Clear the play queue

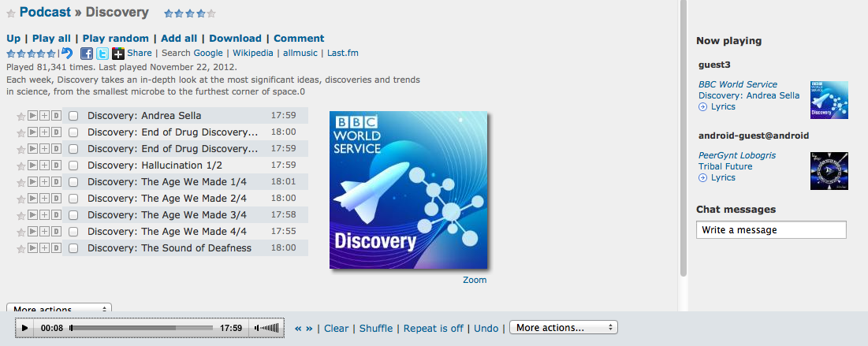click(x=337, y=329)
